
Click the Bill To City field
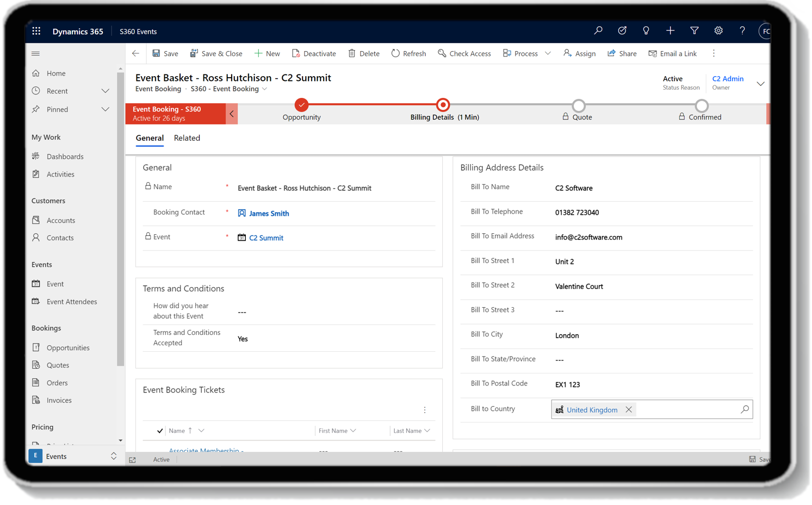tap(653, 335)
